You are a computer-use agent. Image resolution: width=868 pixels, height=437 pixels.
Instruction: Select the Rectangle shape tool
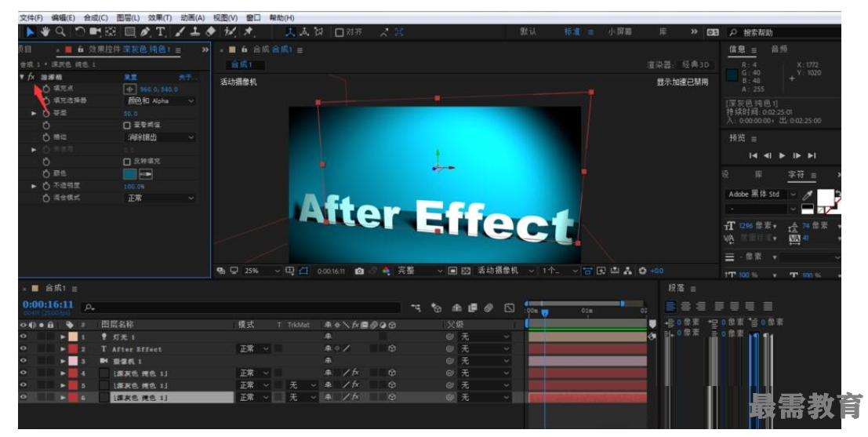click(130, 32)
